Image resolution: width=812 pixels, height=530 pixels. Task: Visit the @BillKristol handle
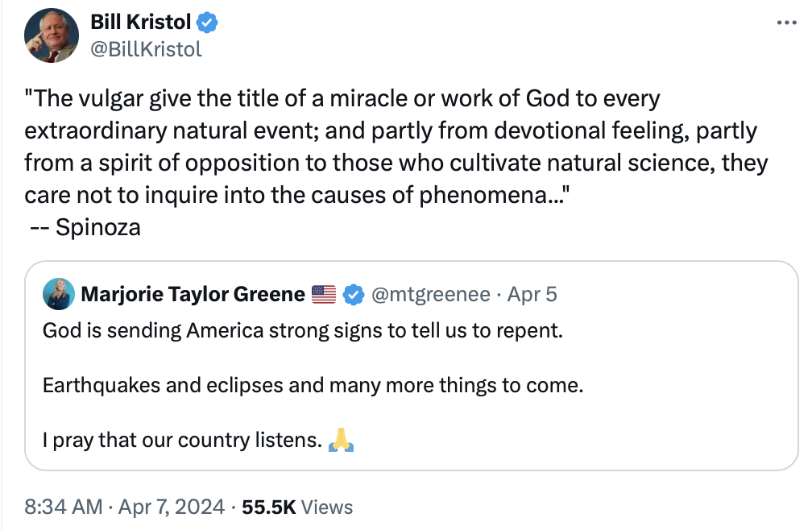(x=146, y=49)
